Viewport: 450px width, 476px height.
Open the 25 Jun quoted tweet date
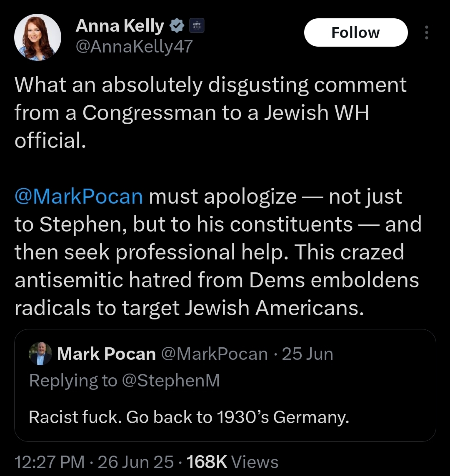(307, 354)
